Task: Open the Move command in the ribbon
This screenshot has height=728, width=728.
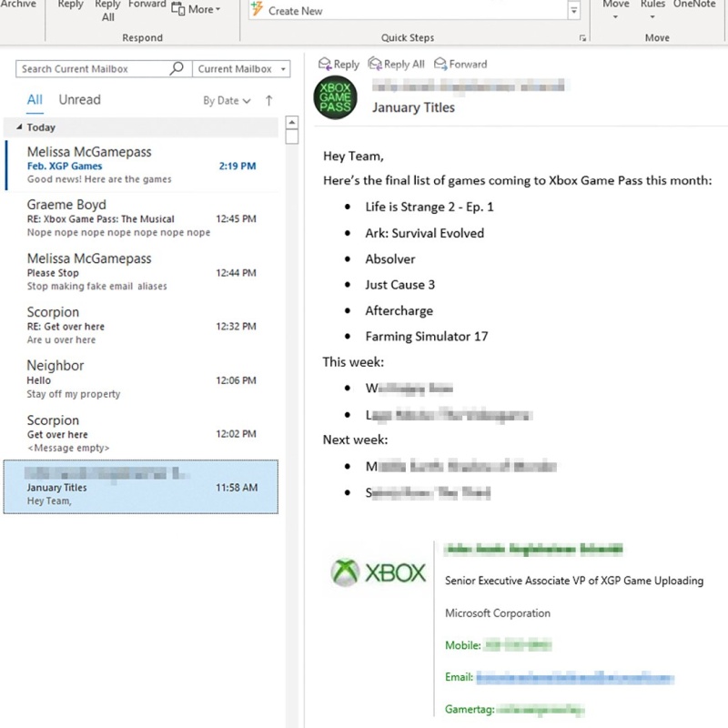Action: pyautogui.click(x=615, y=9)
